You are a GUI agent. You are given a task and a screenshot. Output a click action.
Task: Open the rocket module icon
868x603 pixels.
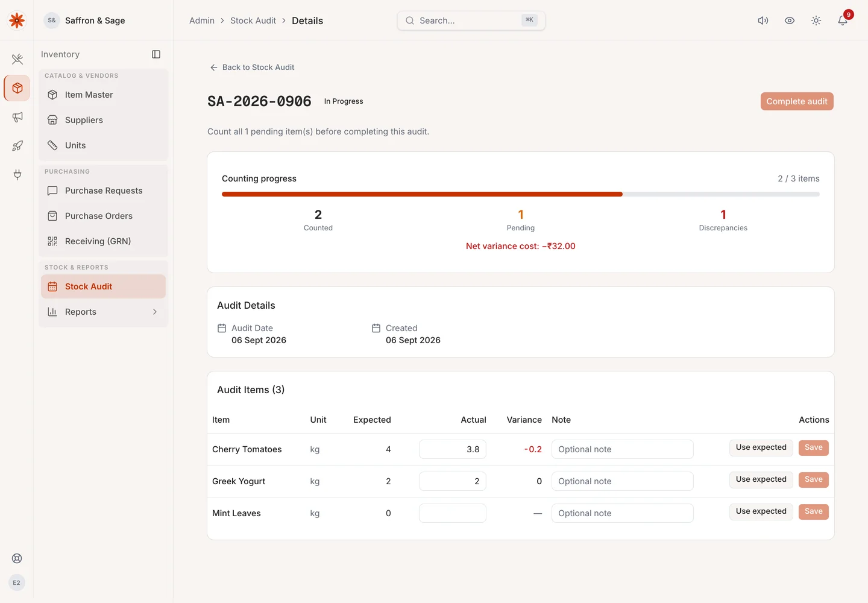pos(17,146)
